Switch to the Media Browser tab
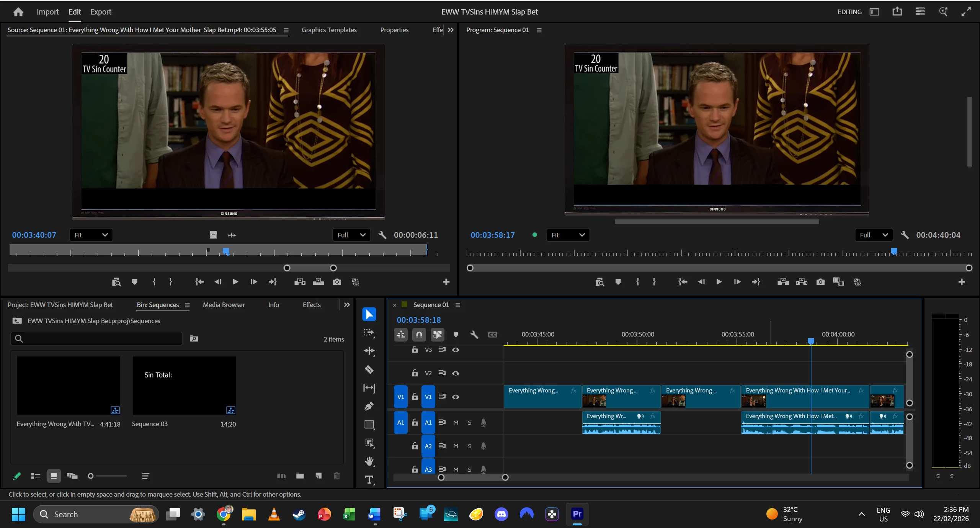Screen dimensions: 980x528 224,305
